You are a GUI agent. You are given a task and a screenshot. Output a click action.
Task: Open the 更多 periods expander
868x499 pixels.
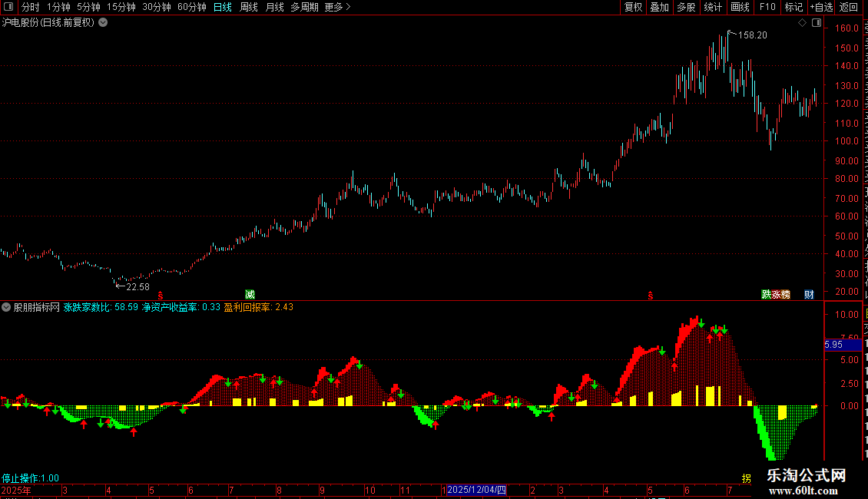point(337,7)
